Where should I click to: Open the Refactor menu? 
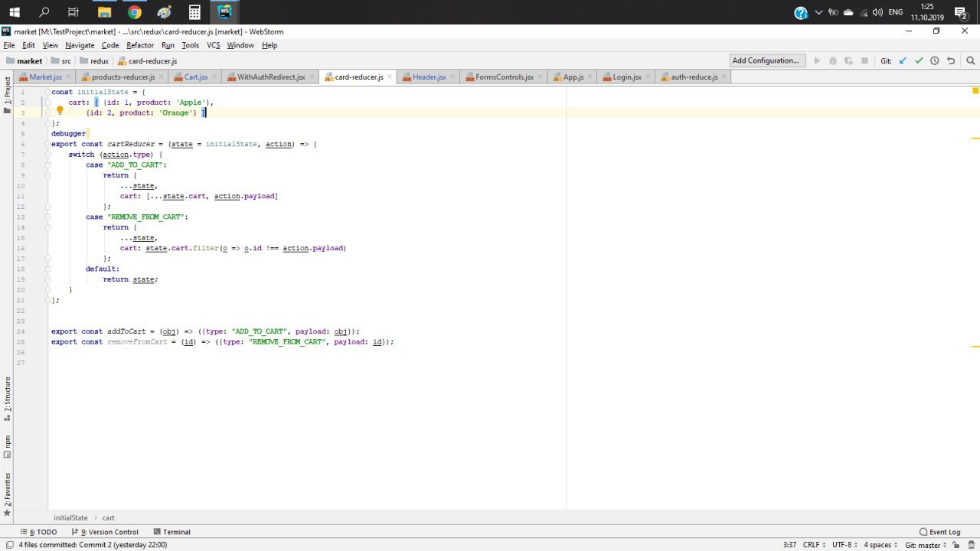(x=140, y=45)
